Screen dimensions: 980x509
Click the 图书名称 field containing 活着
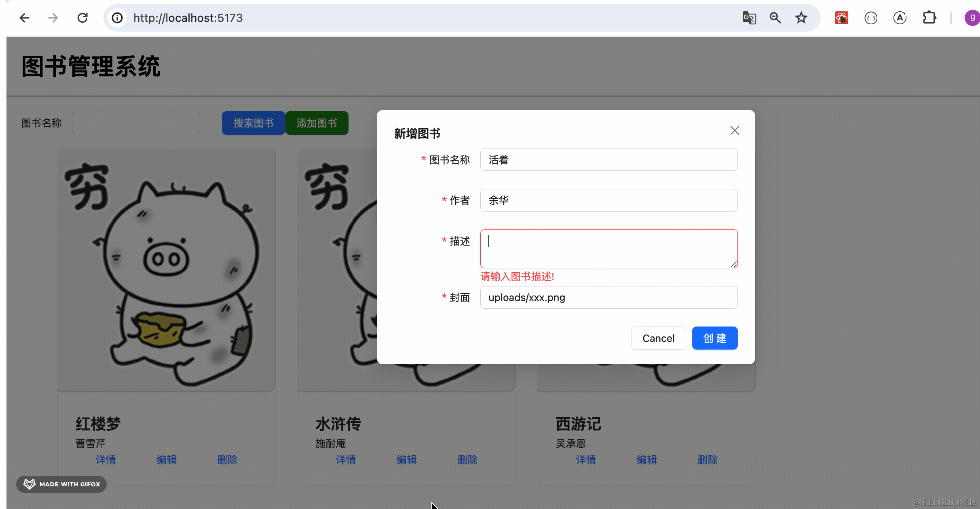608,160
